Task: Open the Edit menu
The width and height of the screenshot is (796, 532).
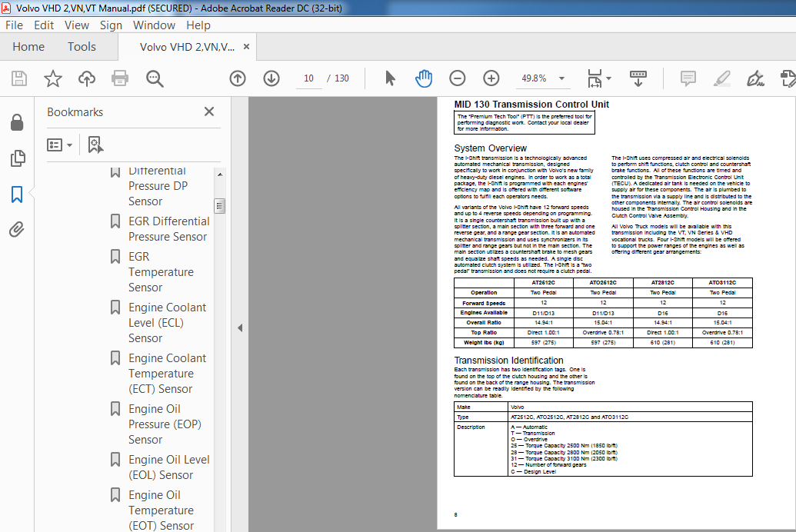Action: (x=44, y=25)
